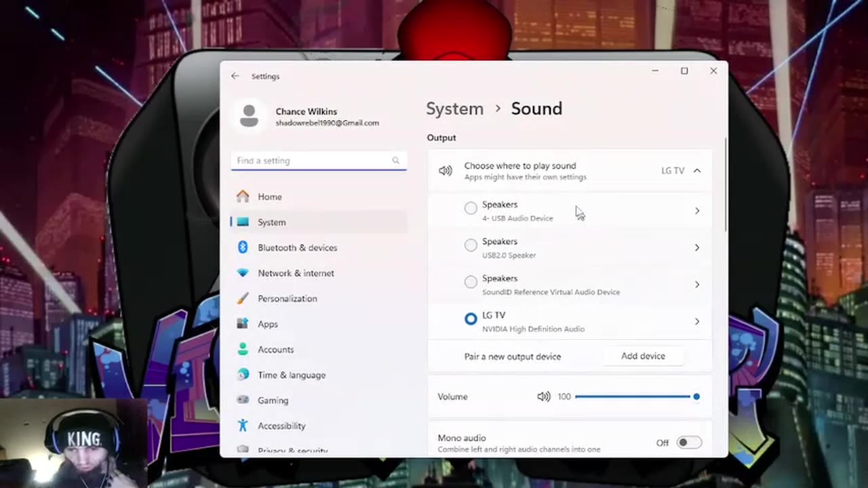Viewport: 868px width, 488px height.
Task: Click the speaker icon beside Choose where to play sound
Action: pyautogui.click(x=446, y=171)
